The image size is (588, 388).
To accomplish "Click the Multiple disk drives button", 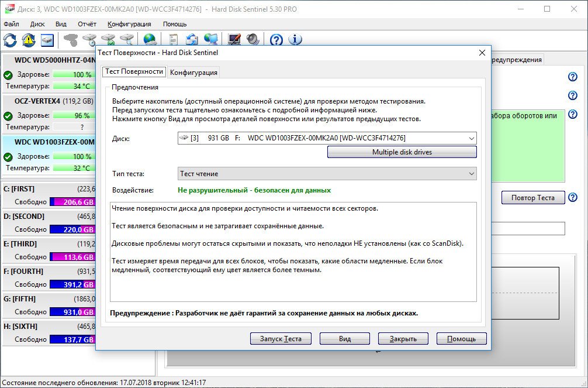I will click(402, 152).
